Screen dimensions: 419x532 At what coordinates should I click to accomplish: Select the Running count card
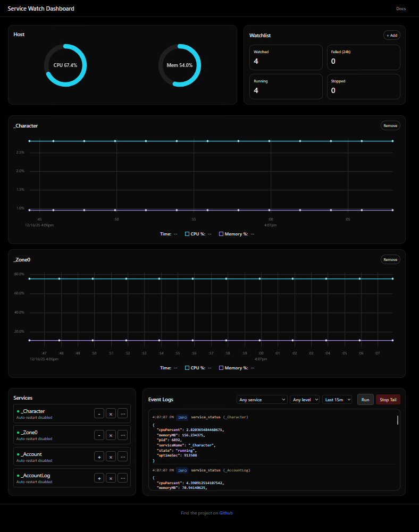pos(286,87)
